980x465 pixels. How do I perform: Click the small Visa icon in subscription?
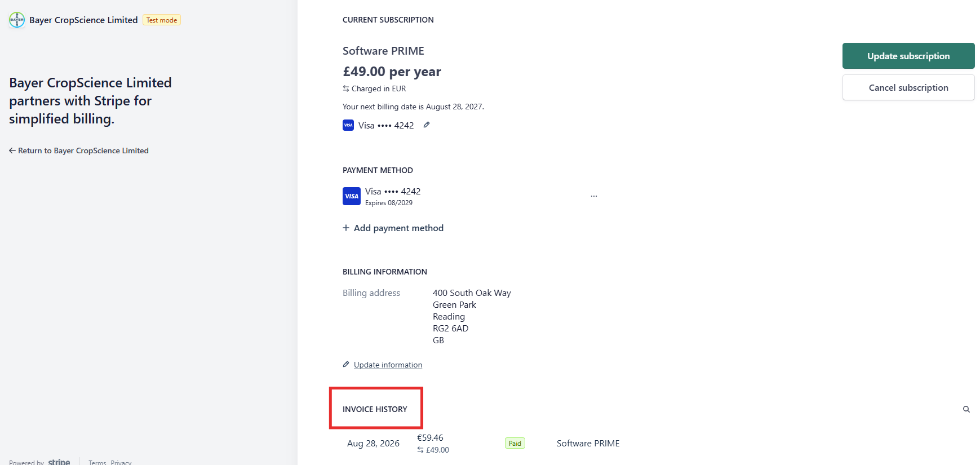[x=348, y=125]
